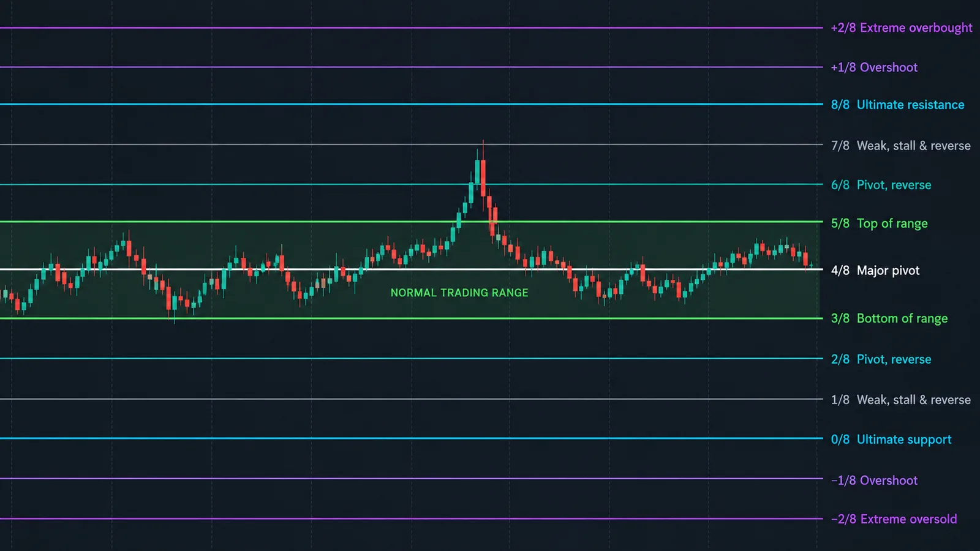Select the '6/8 Pivot, reverse' label
Image resolution: width=980 pixels, height=551 pixels.
(881, 185)
